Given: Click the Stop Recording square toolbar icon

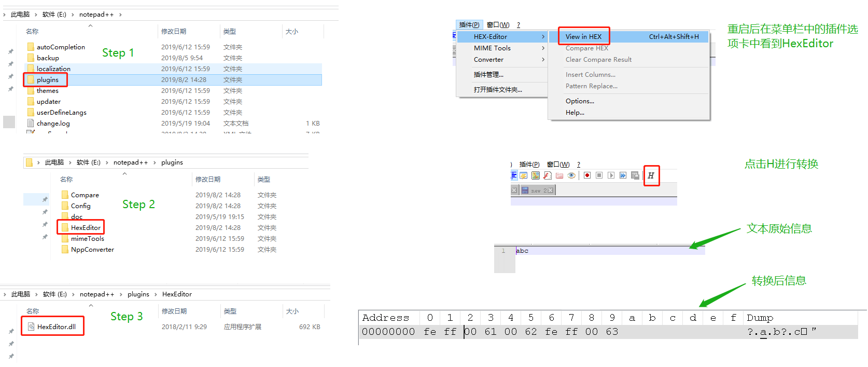Looking at the screenshot, I should pyautogui.click(x=599, y=175).
